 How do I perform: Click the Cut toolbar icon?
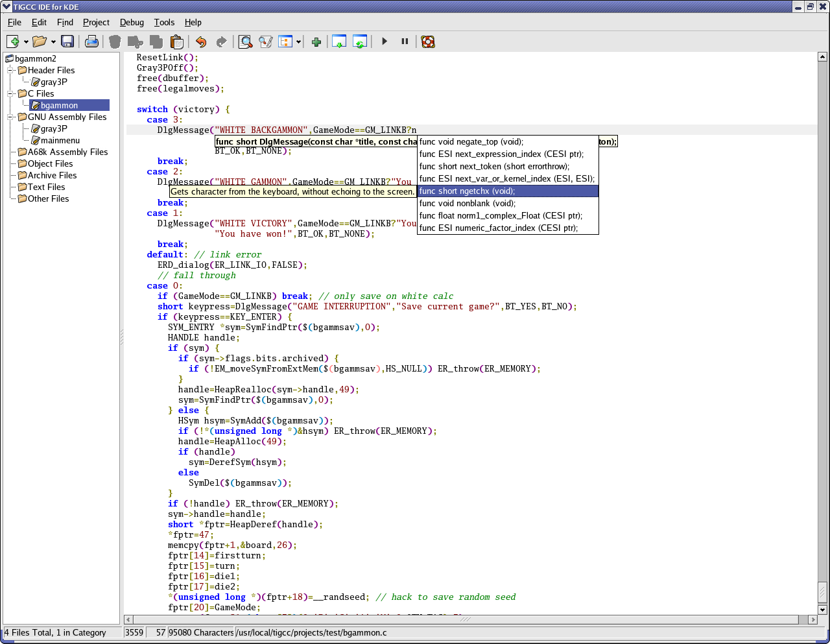135,42
